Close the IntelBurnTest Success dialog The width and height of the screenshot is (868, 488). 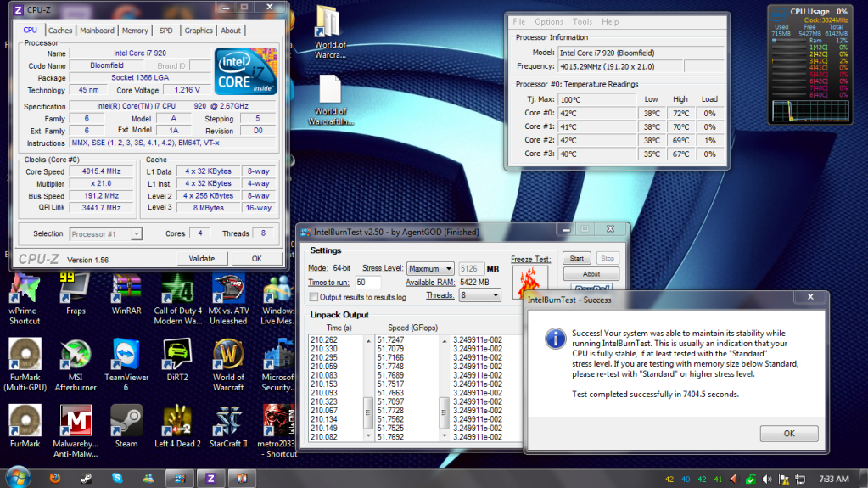click(x=810, y=297)
